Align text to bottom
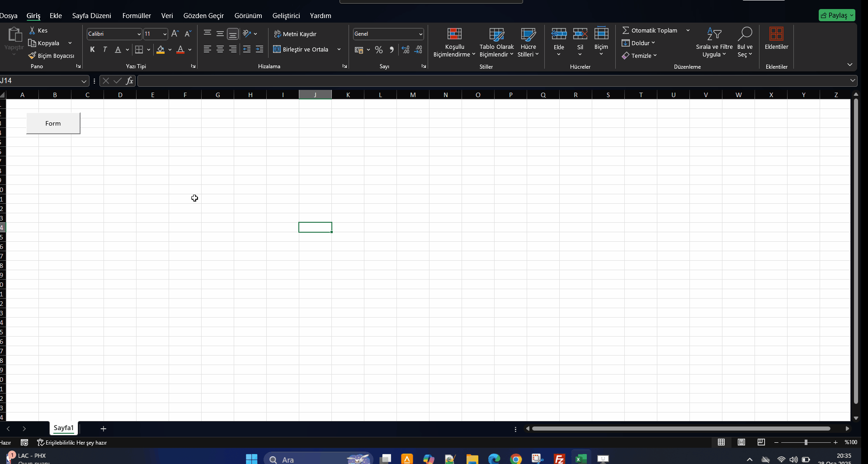The height and width of the screenshot is (464, 868). tap(233, 34)
